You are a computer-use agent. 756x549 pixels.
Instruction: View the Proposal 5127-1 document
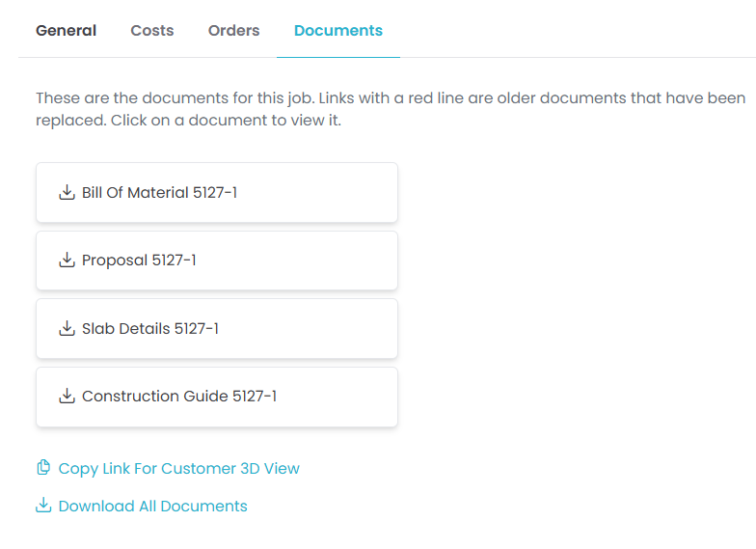click(x=139, y=261)
